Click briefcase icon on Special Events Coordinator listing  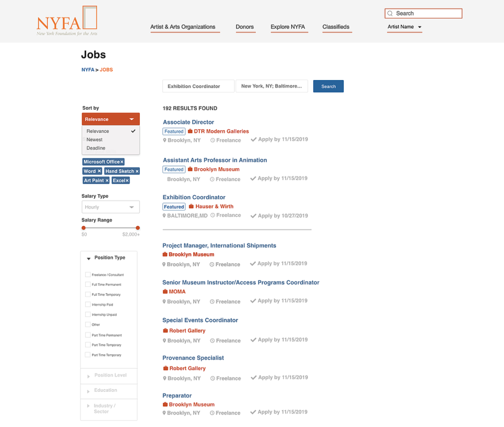tap(165, 330)
